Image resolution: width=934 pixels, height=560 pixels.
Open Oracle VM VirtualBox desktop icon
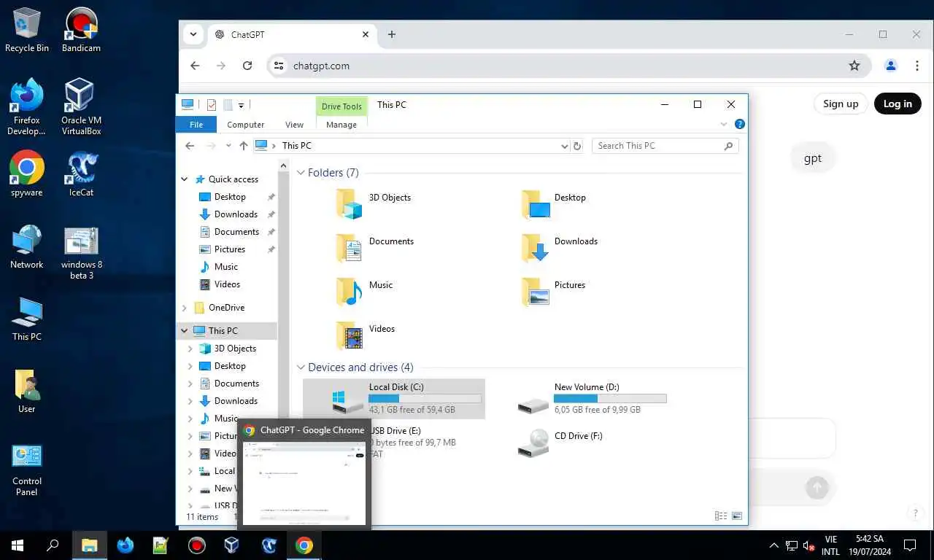pos(81,107)
